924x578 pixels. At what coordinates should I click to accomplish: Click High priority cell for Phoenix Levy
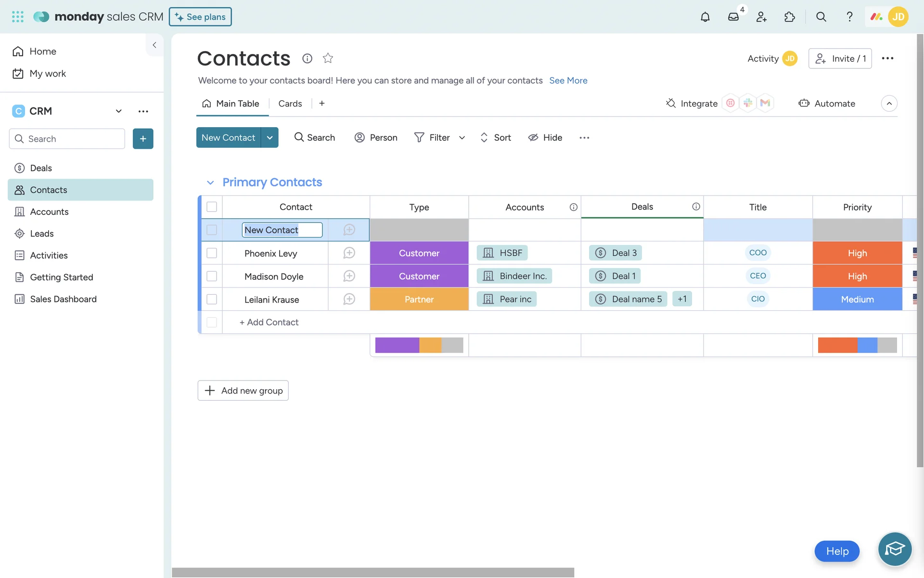(857, 253)
